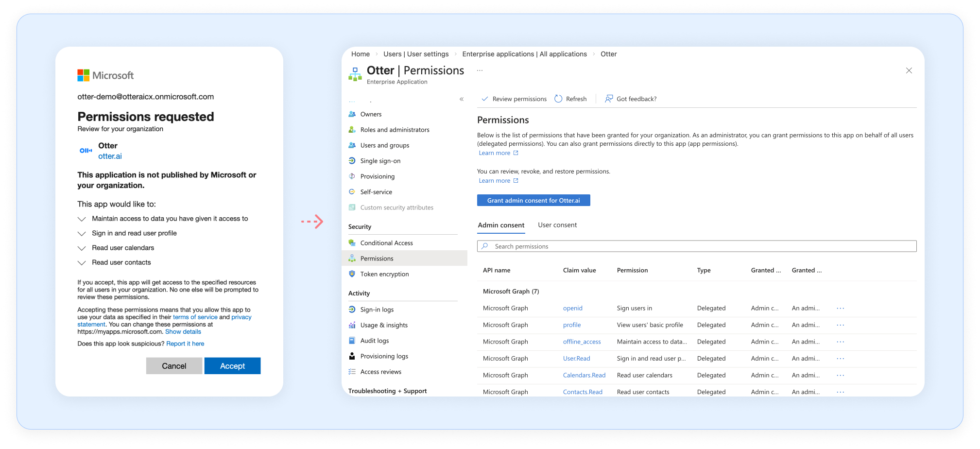Click the Refresh icon in toolbar
980x449 pixels.
coord(558,99)
